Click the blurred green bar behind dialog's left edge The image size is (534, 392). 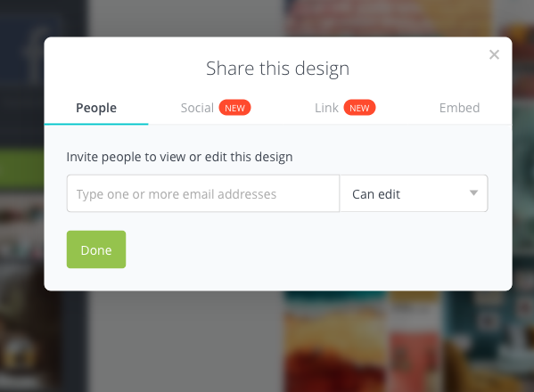pos(21,167)
